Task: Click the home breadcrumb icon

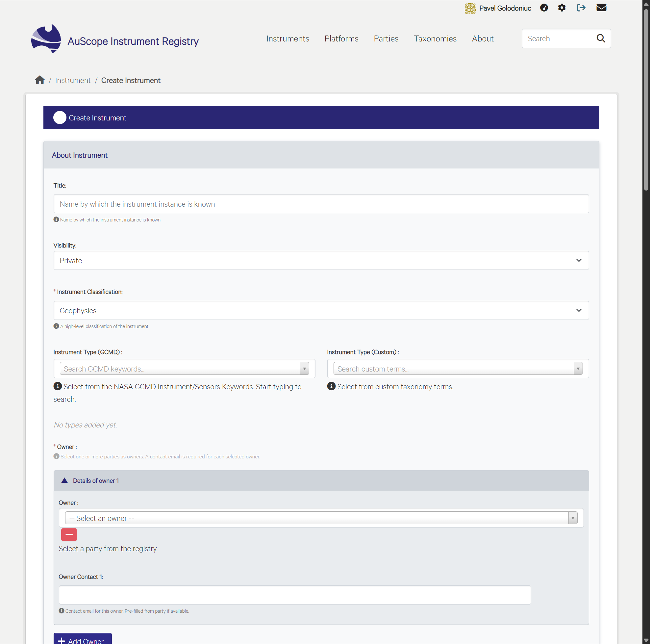Action: coord(40,80)
